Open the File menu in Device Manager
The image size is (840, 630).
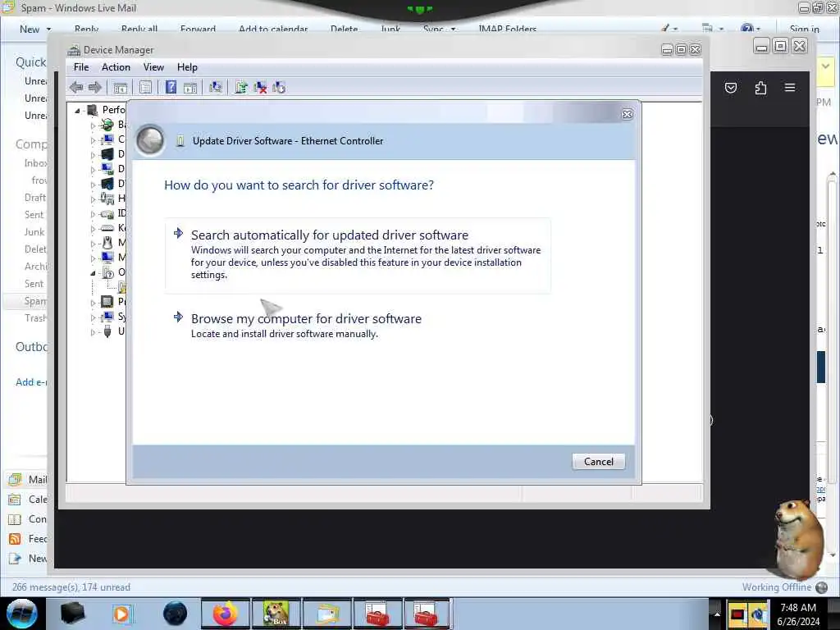(x=81, y=67)
